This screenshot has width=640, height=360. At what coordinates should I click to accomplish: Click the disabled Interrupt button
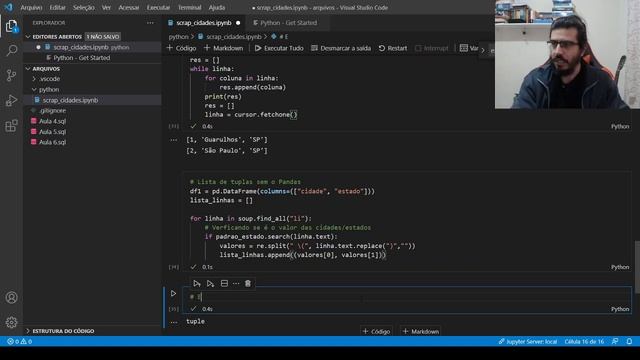coord(432,48)
